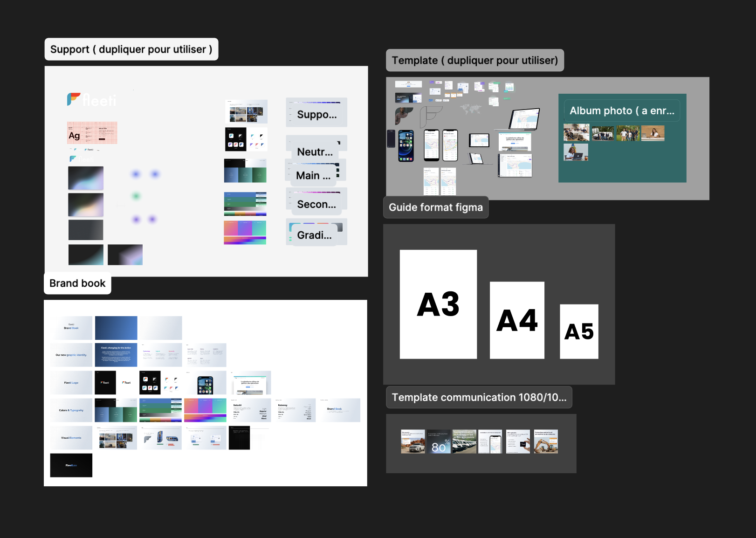
Task: Click the pink typography 'Ag' grid frame
Action: point(92,133)
